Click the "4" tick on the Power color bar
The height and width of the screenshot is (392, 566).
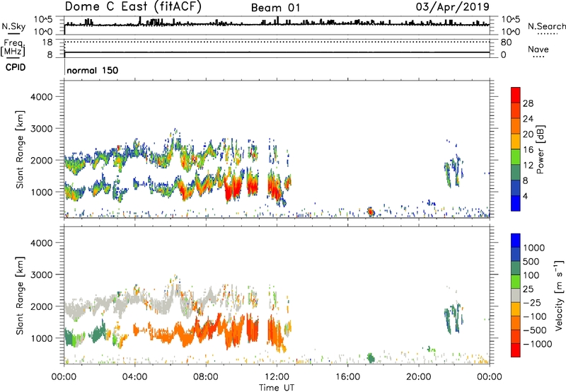[525, 196]
